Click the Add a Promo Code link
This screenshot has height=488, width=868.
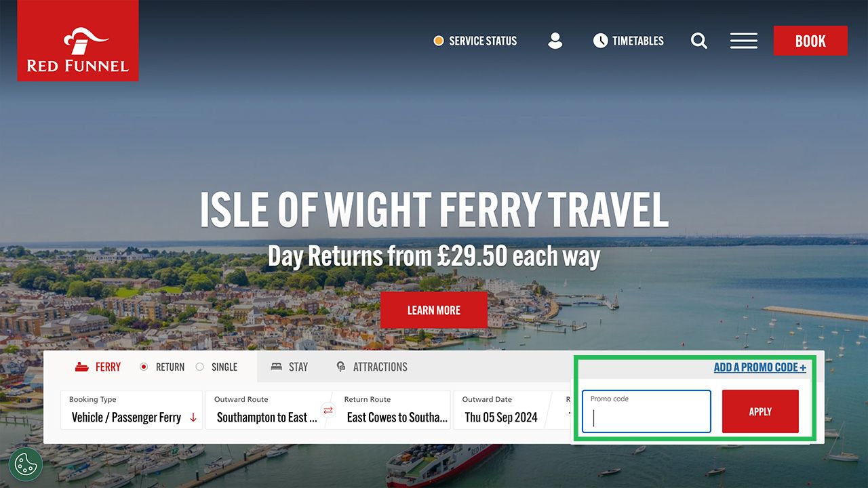coord(760,367)
